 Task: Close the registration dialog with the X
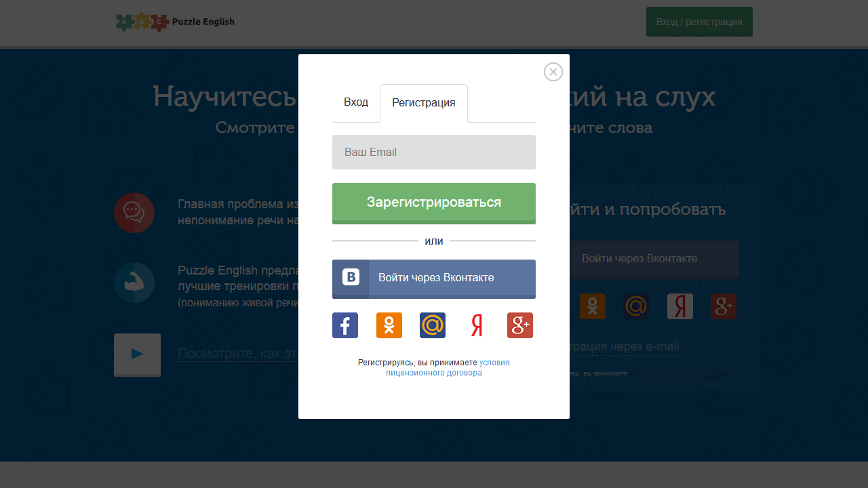[553, 72]
